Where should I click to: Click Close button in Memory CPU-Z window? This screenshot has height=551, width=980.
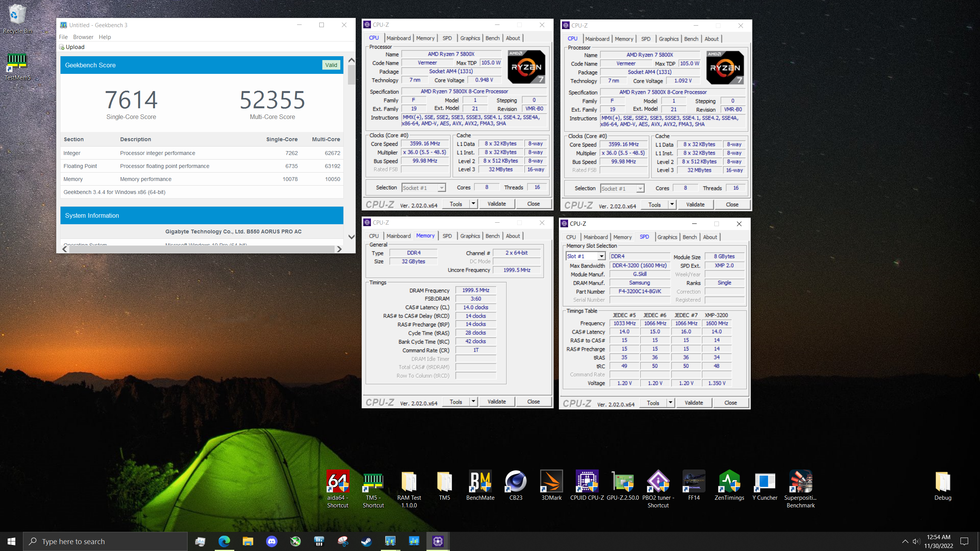533,401
